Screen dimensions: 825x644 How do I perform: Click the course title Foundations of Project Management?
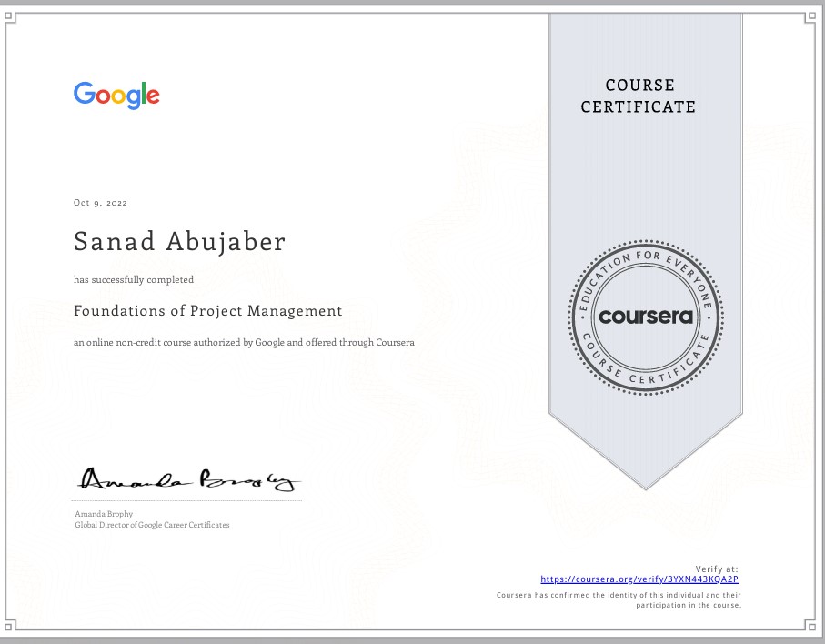coord(207,311)
